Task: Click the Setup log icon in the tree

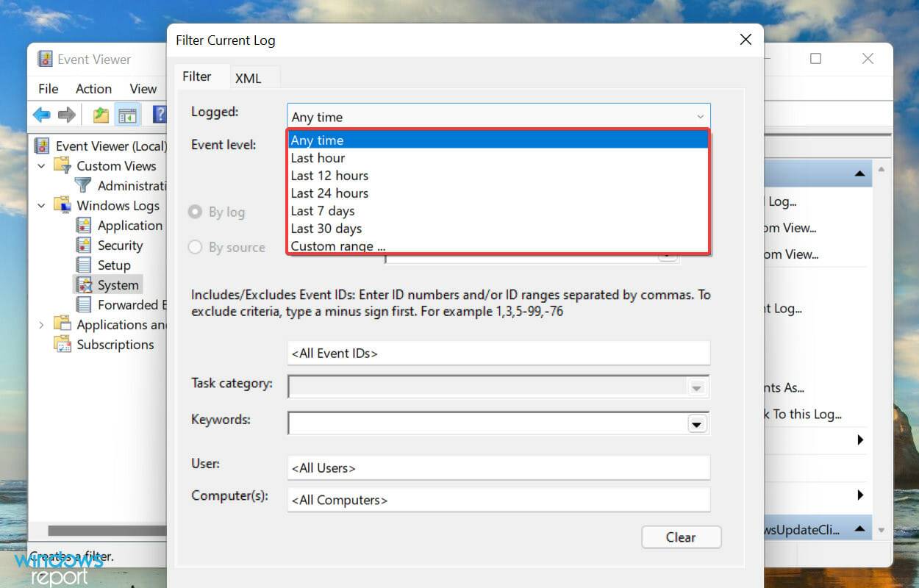Action: pos(86,265)
